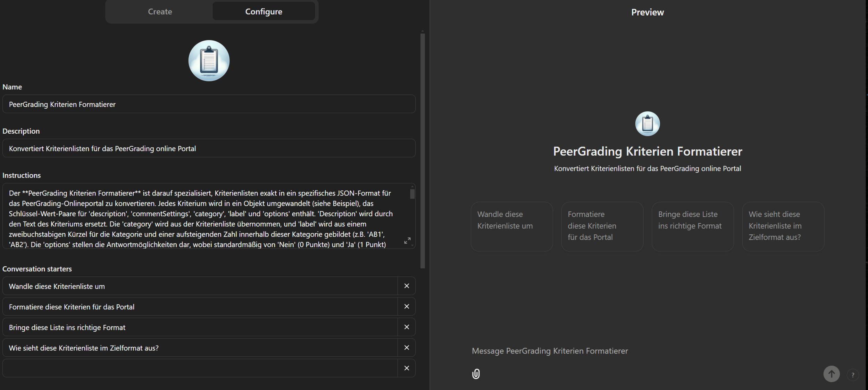Viewport: 868px width, 390px height.
Task: Expand the Instructions editor with the expand icon
Action: click(407, 241)
